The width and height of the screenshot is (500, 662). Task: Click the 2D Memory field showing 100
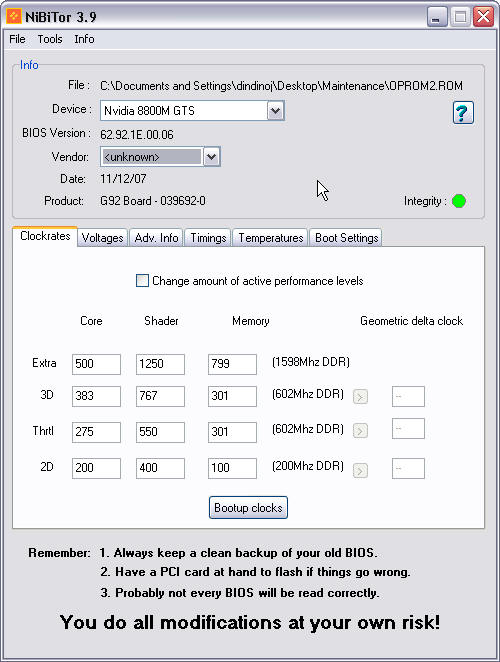click(232, 468)
